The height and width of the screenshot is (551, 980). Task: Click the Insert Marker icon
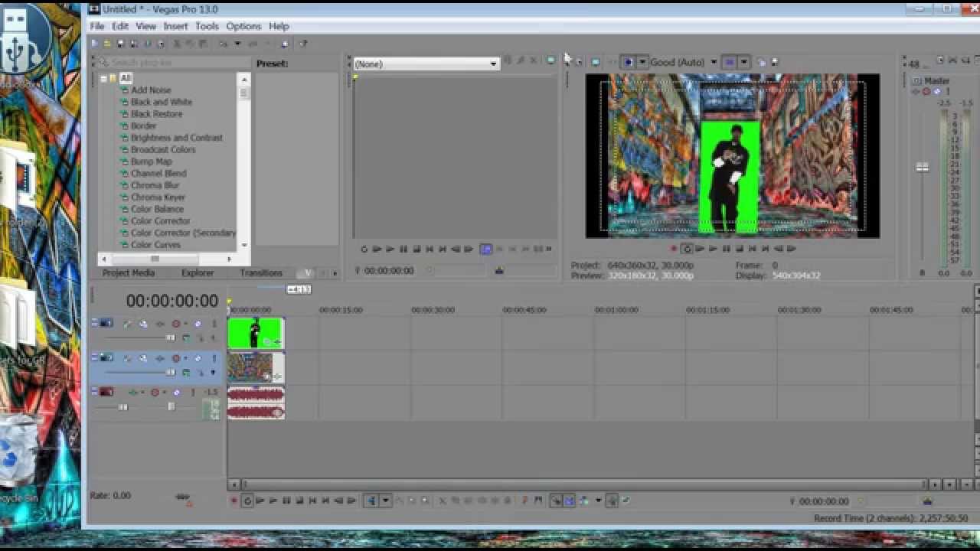click(x=524, y=500)
